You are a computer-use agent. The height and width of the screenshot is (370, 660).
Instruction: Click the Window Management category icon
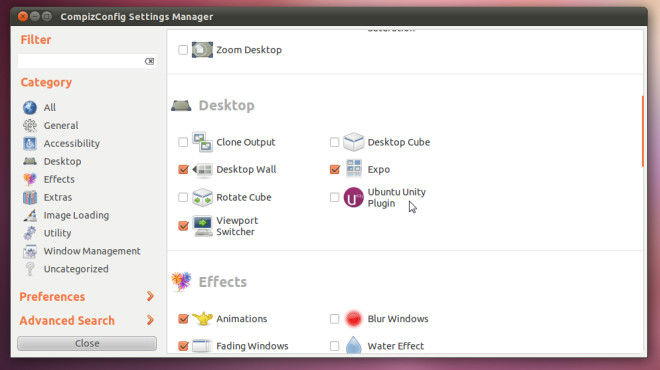(29, 251)
